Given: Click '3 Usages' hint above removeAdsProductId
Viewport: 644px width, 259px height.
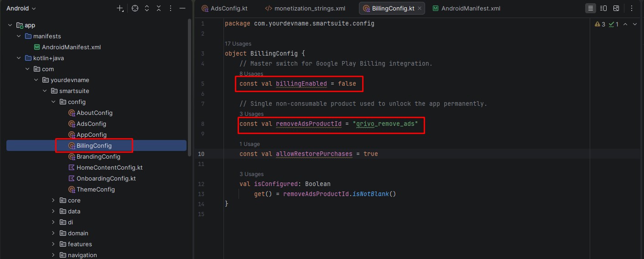Looking at the screenshot, I should click(251, 114).
